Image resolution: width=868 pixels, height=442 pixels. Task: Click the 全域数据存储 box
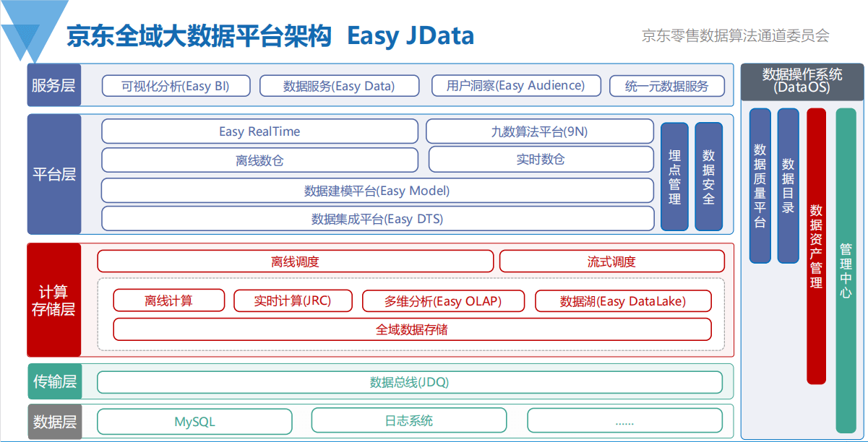[x=412, y=329]
